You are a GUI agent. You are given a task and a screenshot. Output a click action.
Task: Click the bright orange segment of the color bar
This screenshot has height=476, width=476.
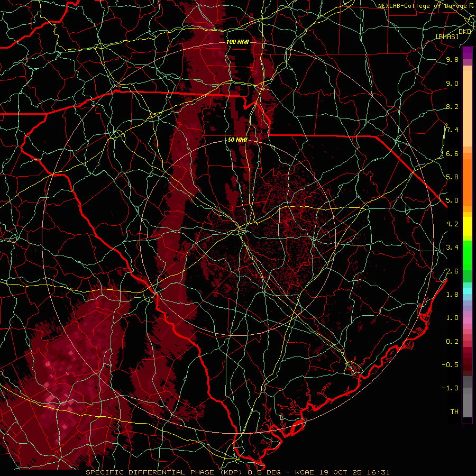[467, 182]
